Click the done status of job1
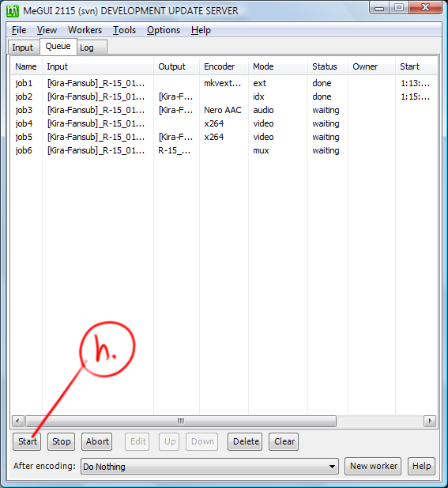448x488 pixels. tap(322, 83)
